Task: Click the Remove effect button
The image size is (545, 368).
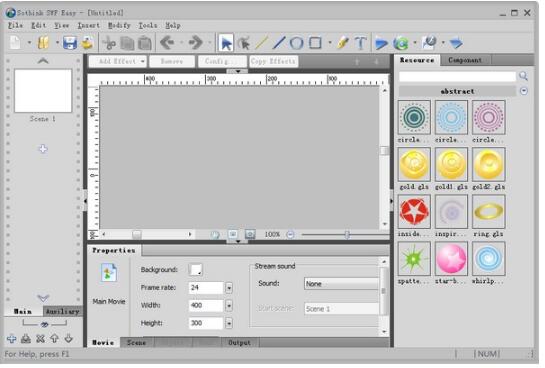Action: click(172, 61)
